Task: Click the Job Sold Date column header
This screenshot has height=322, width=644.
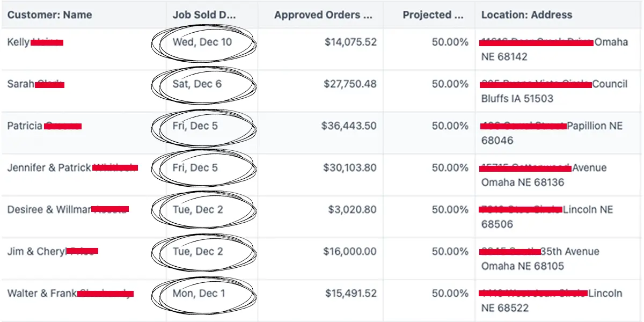Action: (x=204, y=15)
